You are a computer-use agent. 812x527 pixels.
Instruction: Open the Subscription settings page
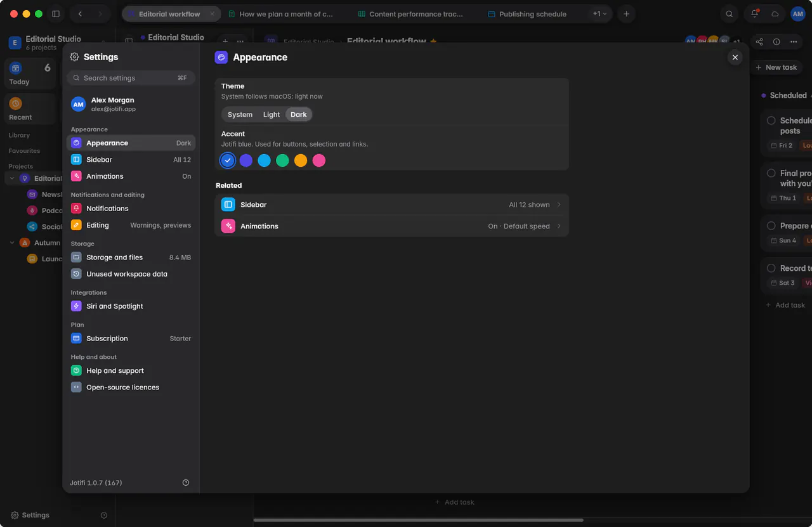(x=131, y=339)
